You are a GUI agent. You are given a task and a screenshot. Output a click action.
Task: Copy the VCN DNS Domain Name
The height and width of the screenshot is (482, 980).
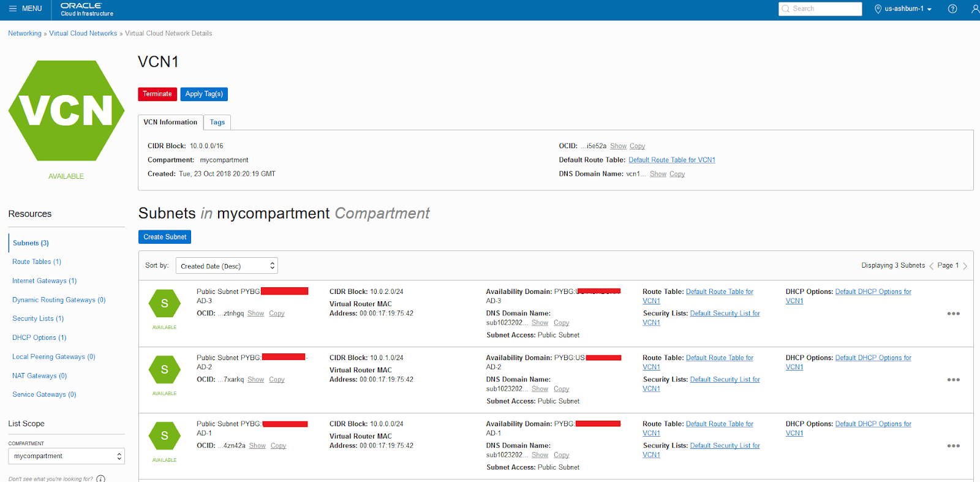(677, 174)
